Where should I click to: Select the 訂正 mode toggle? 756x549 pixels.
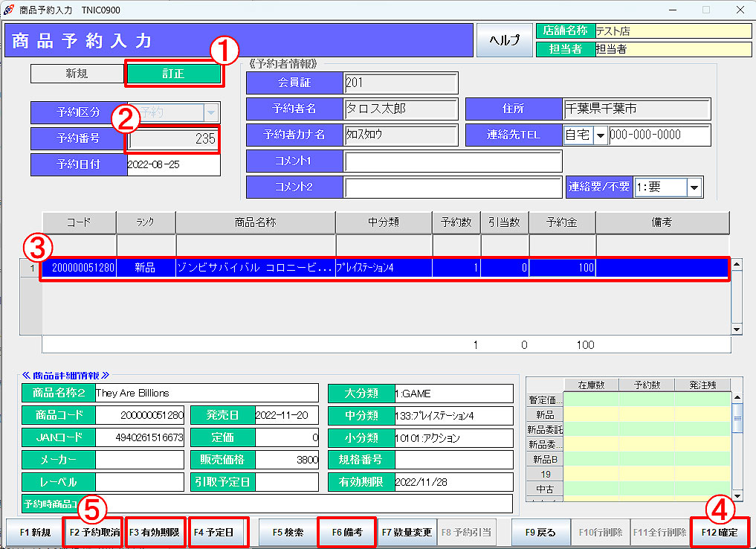click(x=174, y=74)
